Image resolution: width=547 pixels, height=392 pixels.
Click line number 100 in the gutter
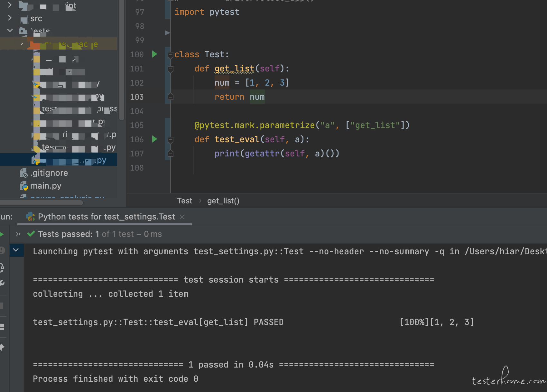137,54
